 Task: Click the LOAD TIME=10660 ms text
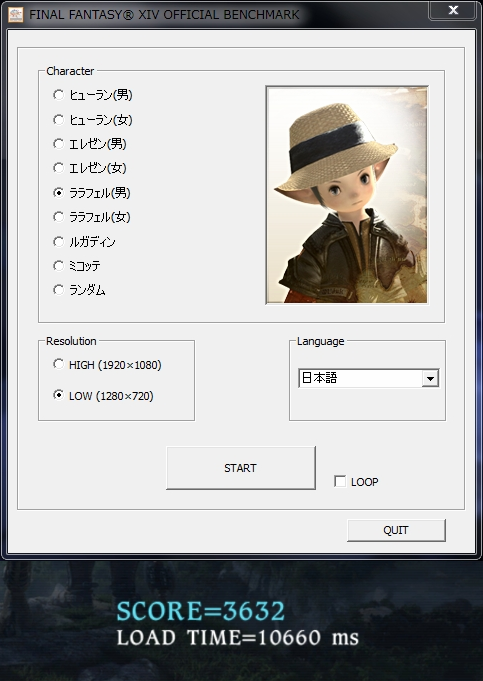238,638
